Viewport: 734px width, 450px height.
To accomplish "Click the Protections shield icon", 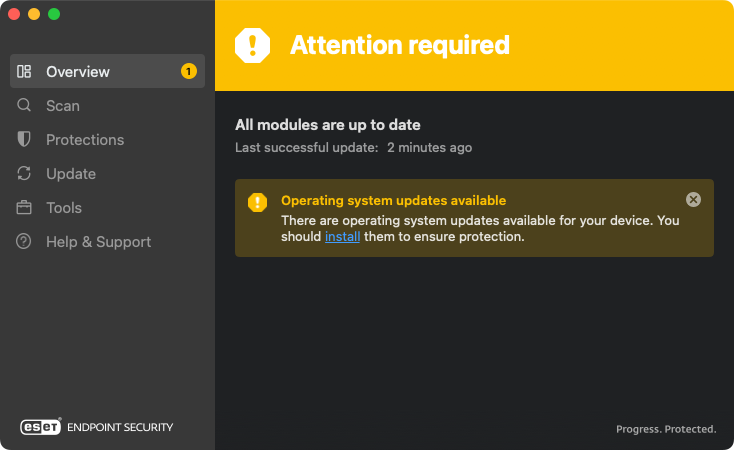I will (x=24, y=140).
